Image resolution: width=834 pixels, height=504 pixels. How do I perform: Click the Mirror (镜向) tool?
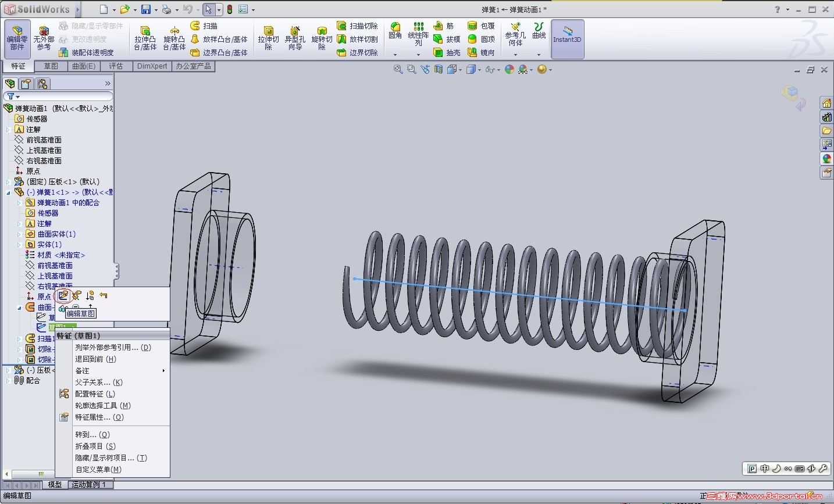click(481, 52)
